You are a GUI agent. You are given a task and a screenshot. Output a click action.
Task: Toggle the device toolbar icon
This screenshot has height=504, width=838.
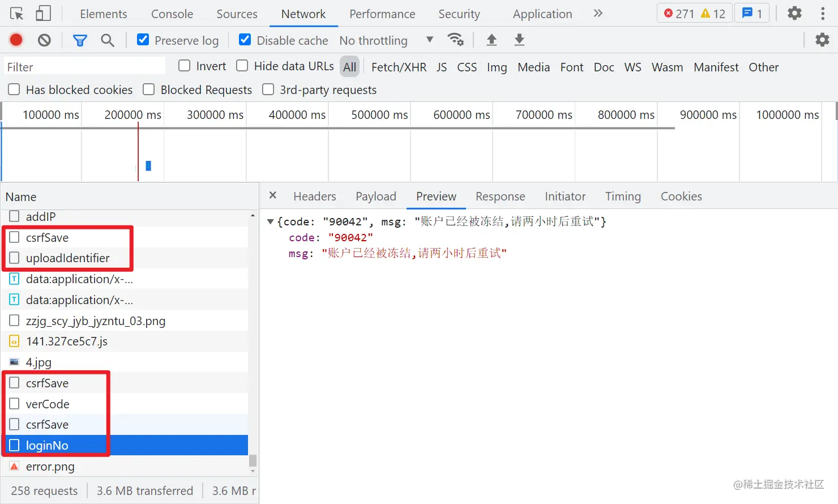[x=43, y=14]
